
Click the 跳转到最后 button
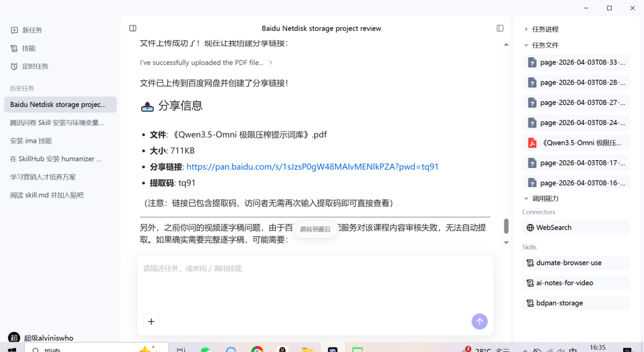pyautogui.click(x=315, y=229)
